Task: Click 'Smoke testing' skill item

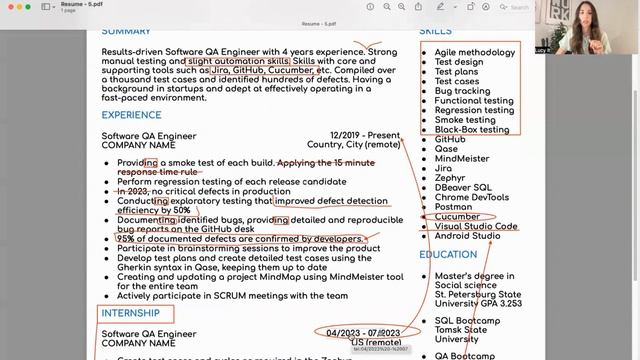Action: pyautogui.click(x=465, y=120)
